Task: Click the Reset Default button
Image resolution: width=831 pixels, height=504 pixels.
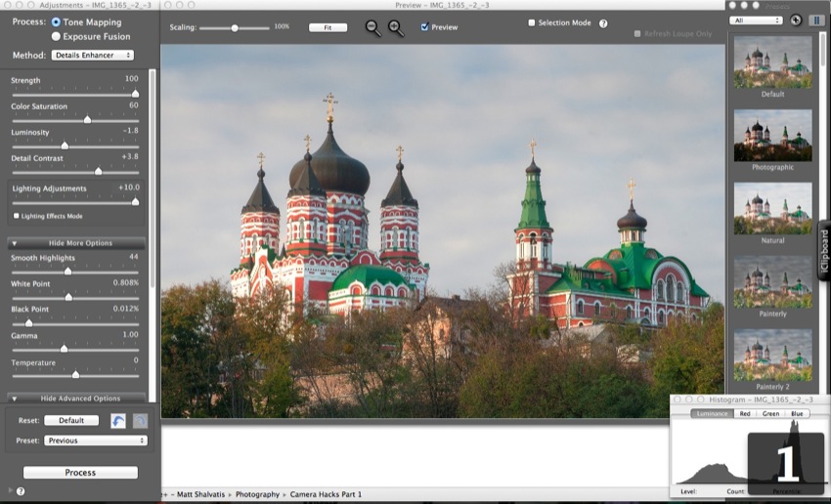Action: (71, 420)
